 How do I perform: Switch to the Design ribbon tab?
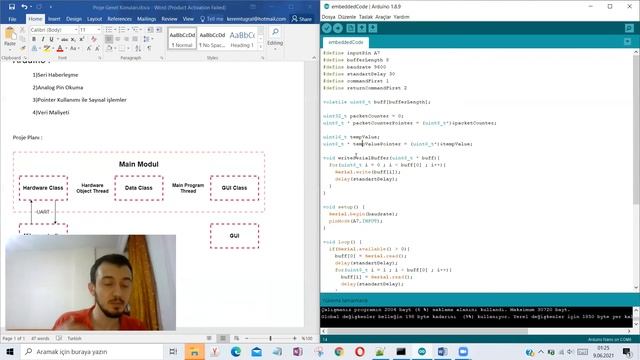pyautogui.click(x=74, y=19)
